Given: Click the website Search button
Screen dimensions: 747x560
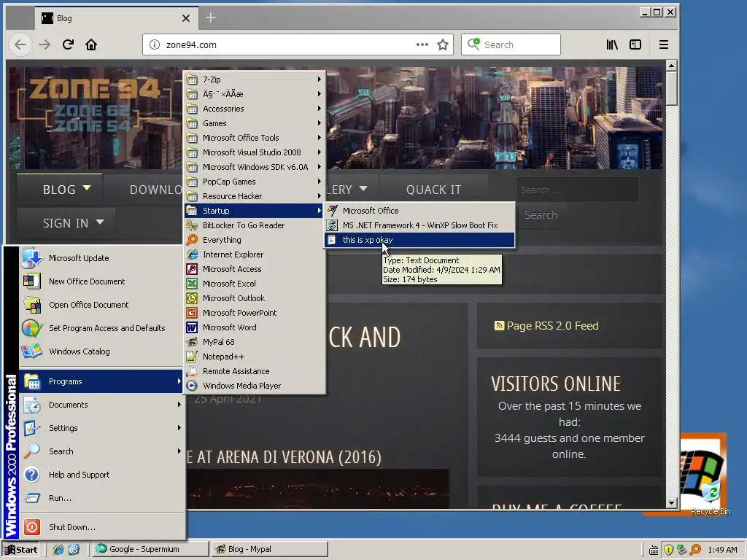Looking at the screenshot, I should [541, 215].
